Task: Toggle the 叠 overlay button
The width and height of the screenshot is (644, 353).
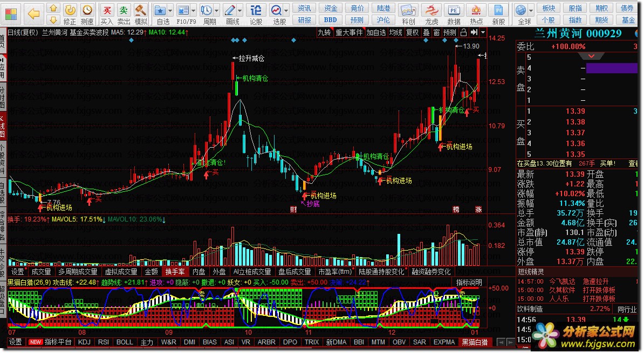Action: (x=426, y=32)
